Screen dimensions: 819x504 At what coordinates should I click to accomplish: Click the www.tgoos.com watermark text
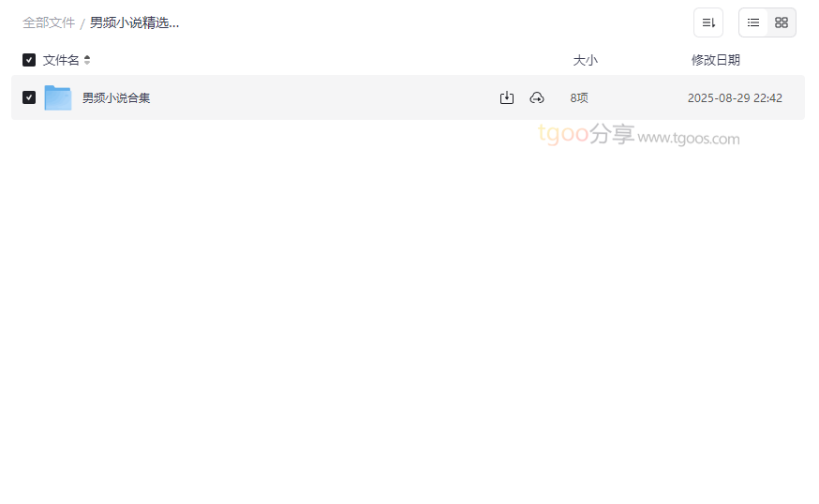click(689, 139)
